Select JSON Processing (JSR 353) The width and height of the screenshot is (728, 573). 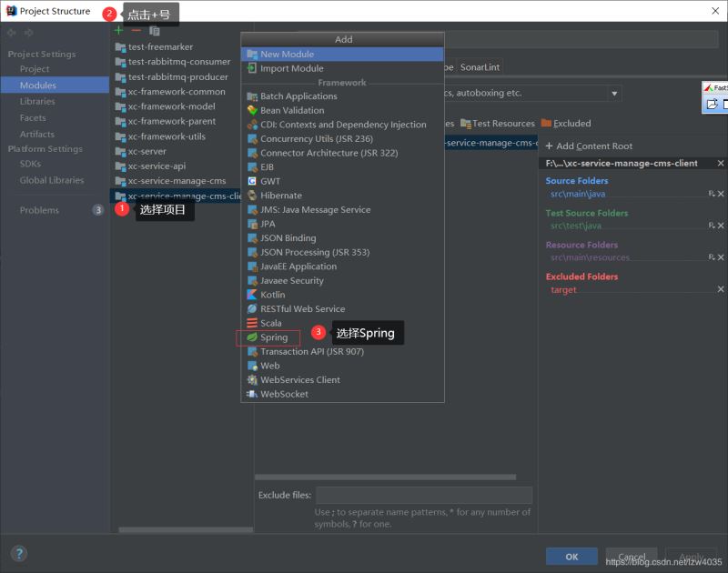[x=342, y=253]
